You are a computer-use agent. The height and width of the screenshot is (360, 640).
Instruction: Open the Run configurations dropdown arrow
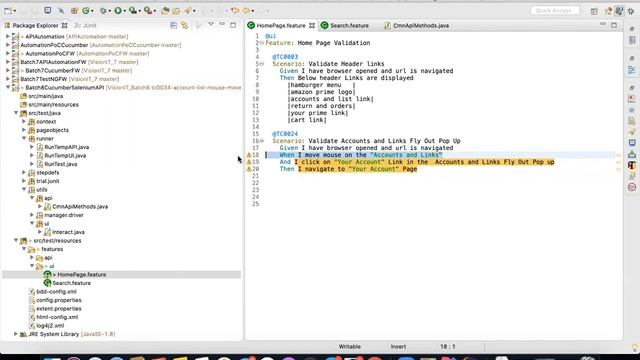[124, 11]
